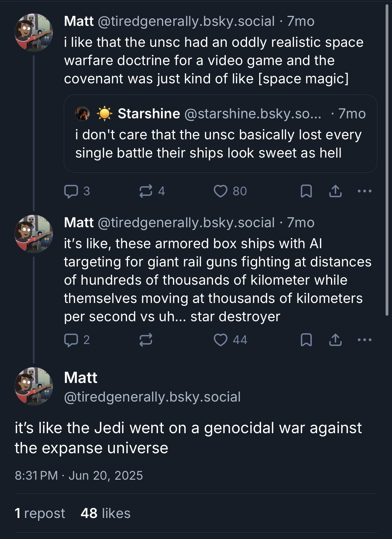Screen dimensions: 392x539
Task: Repost the first post with 4 reposts
Action: click(146, 191)
